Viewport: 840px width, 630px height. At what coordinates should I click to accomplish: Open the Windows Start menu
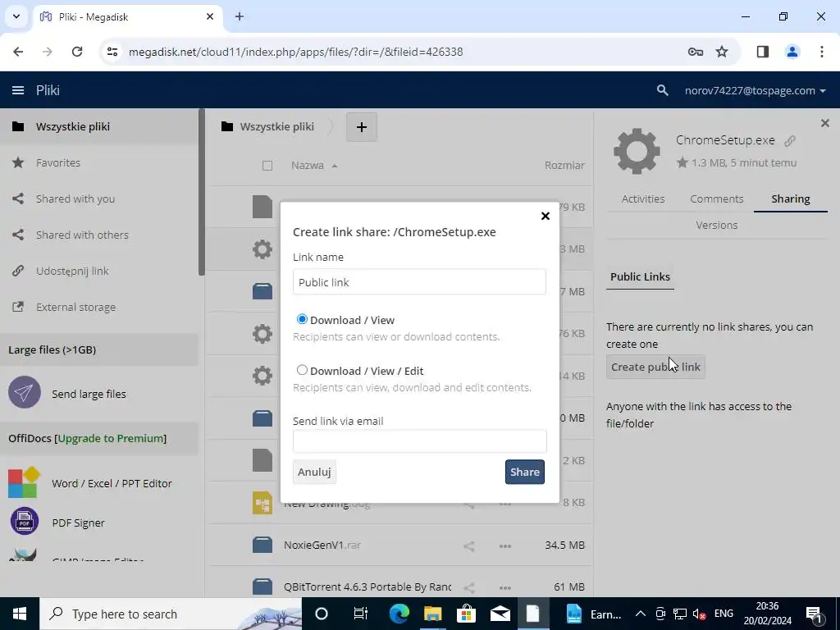[x=20, y=614]
